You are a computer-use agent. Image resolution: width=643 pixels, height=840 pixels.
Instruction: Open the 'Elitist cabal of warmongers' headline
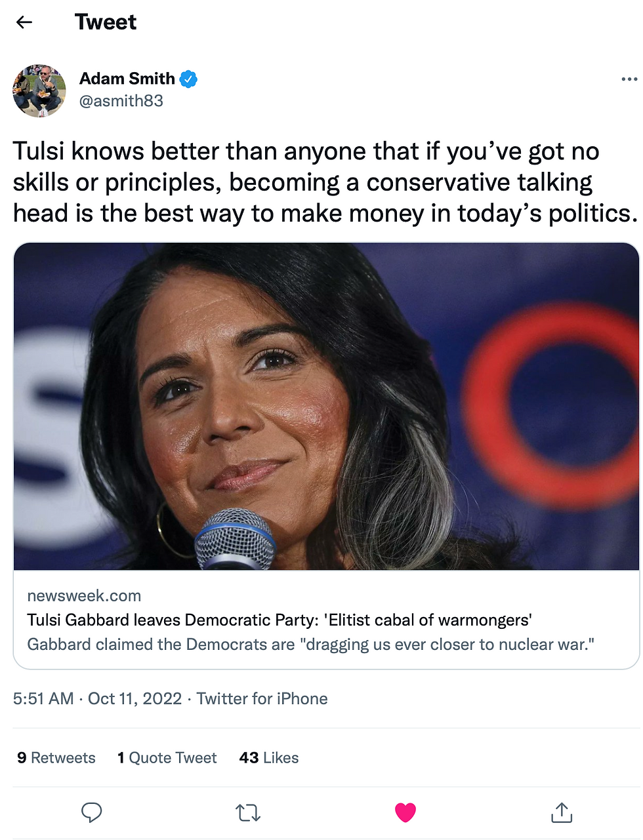click(280, 620)
